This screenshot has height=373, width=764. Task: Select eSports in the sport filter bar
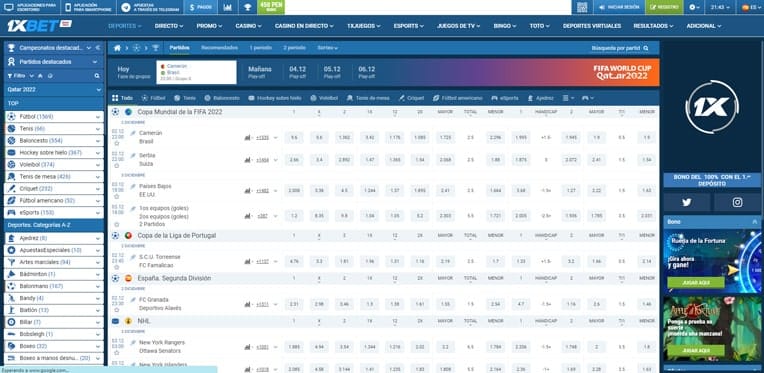tap(505, 98)
